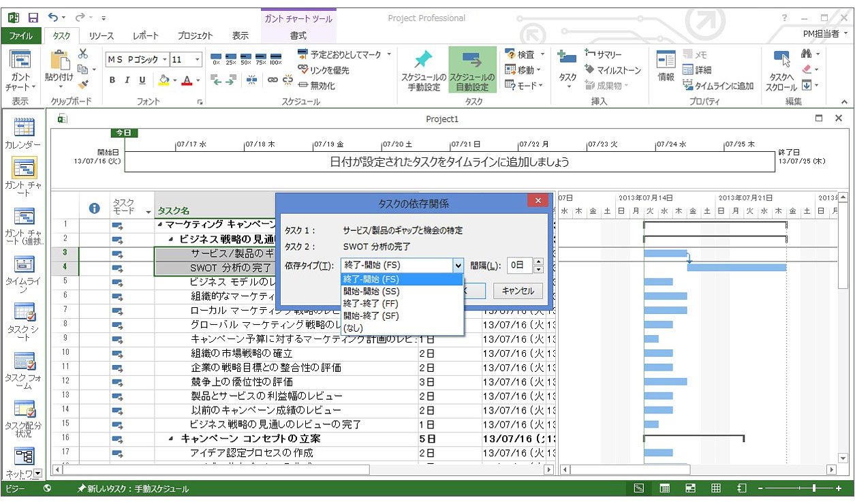This screenshot has width=855, height=504.
Task: Open the ファイル tab
Action: [20, 35]
